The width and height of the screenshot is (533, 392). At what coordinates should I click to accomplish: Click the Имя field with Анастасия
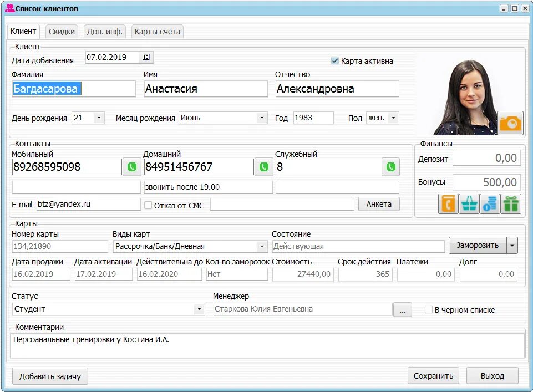pos(206,89)
